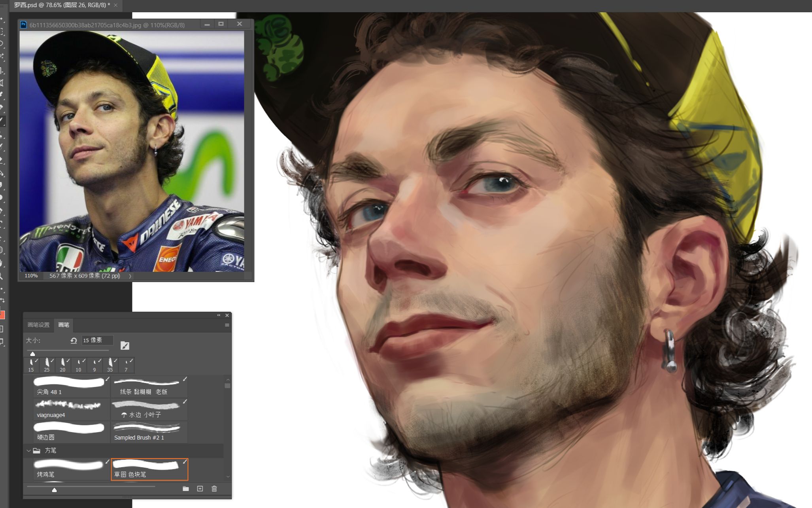Click the brush size slider handle

33,354
